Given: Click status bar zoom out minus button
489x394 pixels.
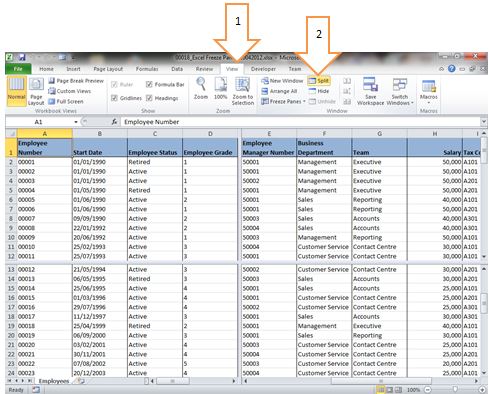Looking at the screenshot, I should tap(428, 389).
